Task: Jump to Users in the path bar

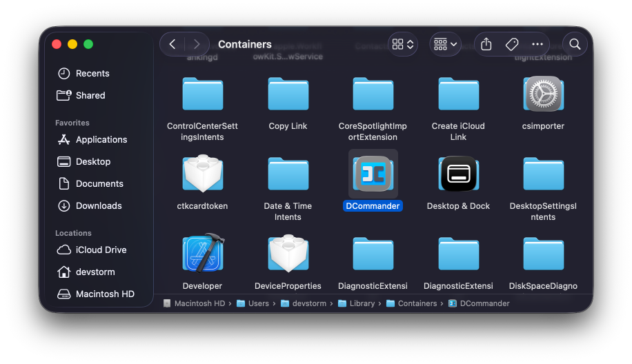Action: click(x=258, y=303)
